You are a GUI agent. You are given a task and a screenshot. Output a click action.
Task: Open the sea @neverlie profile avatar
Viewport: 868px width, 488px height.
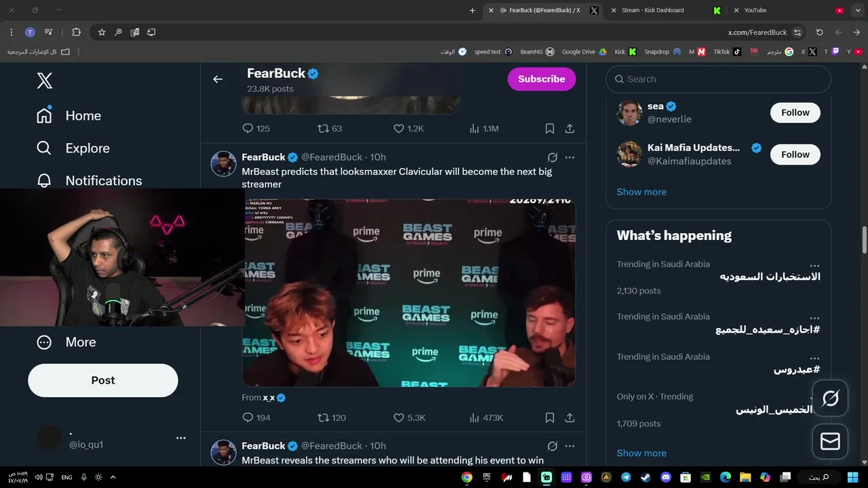click(x=629, y=113)
